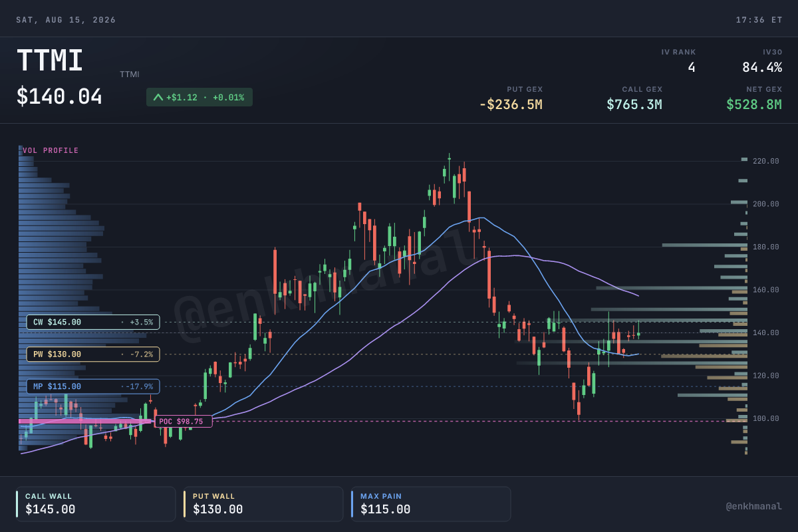Click the IV RANK header label

pyautogui.click(x=678, y=52)
